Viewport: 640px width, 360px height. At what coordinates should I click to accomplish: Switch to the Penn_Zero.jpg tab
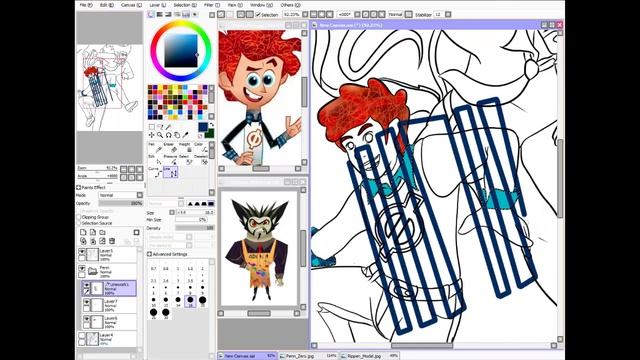(x=308, y=356)
